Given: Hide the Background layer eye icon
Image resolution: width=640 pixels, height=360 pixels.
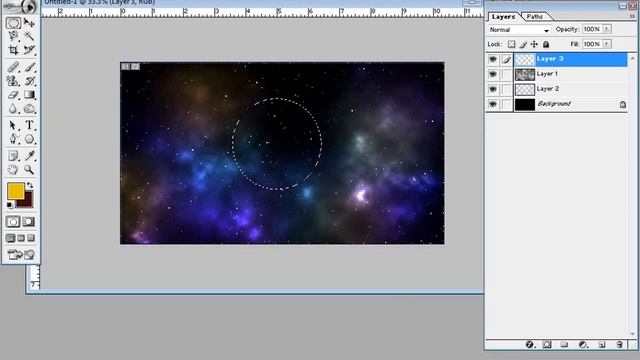Looking at the screenshot, I should [x=493, y=104].
